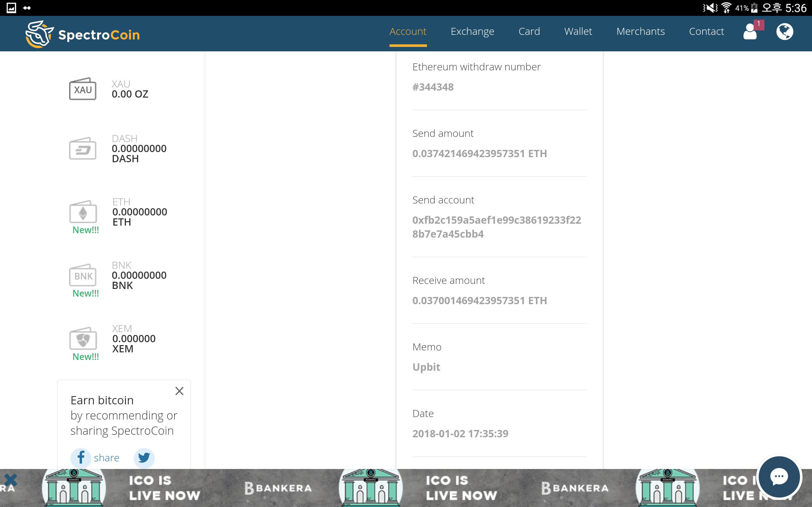Click the Facebook share text link

click(x=106, y=458)
